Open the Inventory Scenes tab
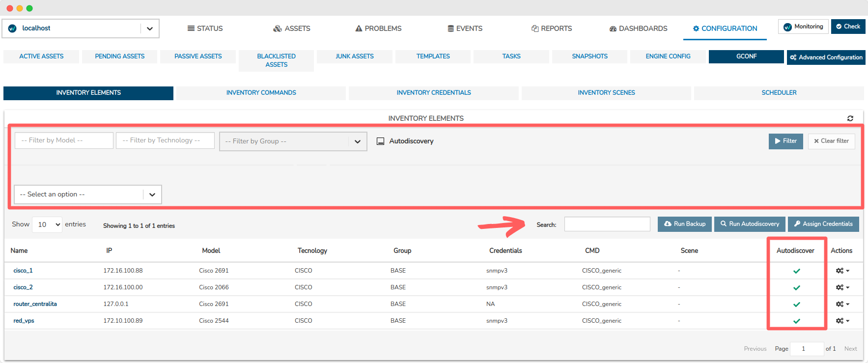 pyautogui.click(x=606, y=93)
